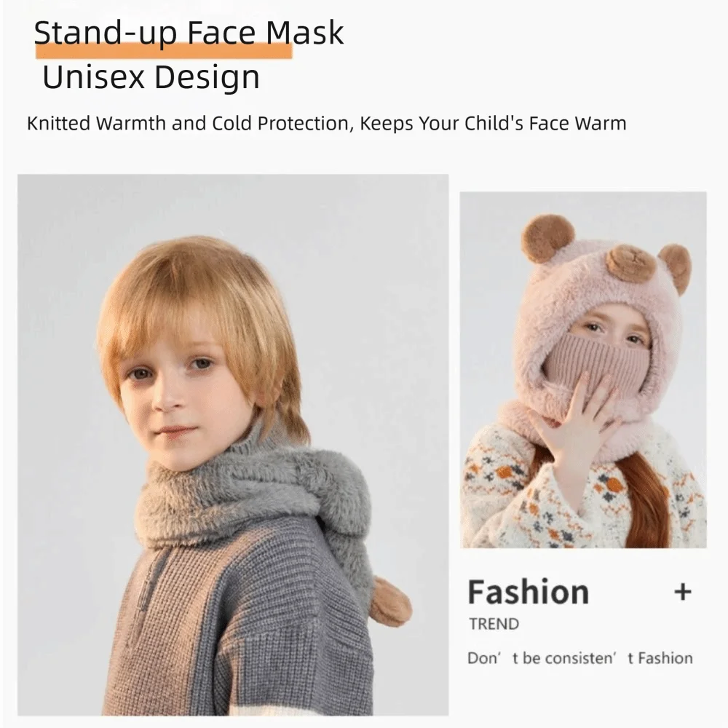Click the orange underline bar under the title

pyautogui.click(x=164, y=52)
